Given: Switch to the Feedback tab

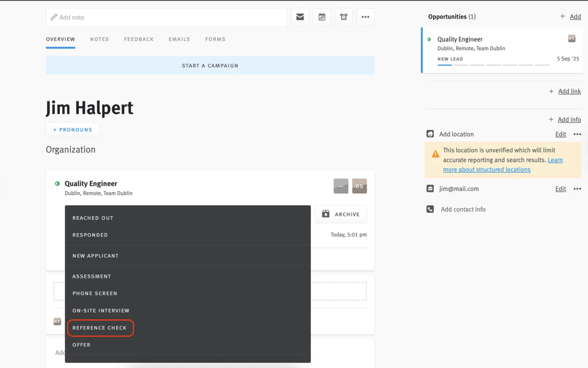Looking at the screenshot, I should (139, 39).
